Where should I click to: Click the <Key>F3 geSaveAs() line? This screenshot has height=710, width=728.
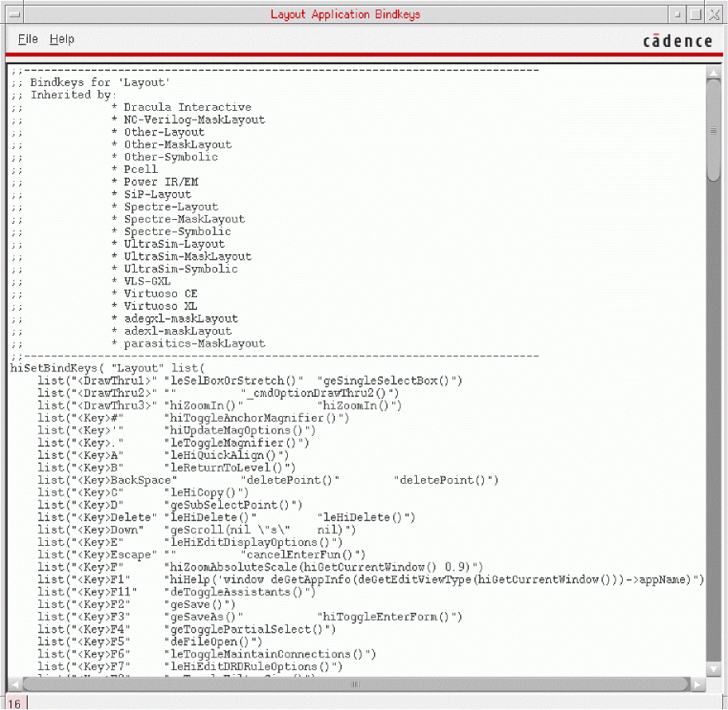250,618
